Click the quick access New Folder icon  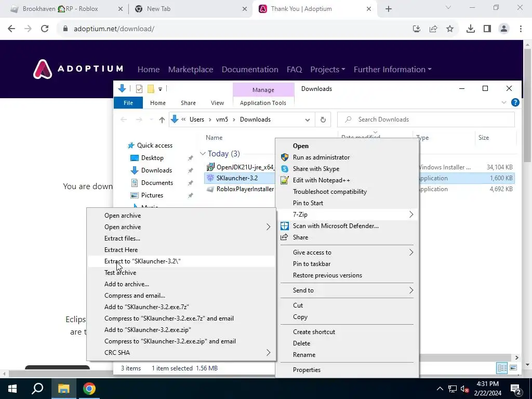[x=151, y=89]
